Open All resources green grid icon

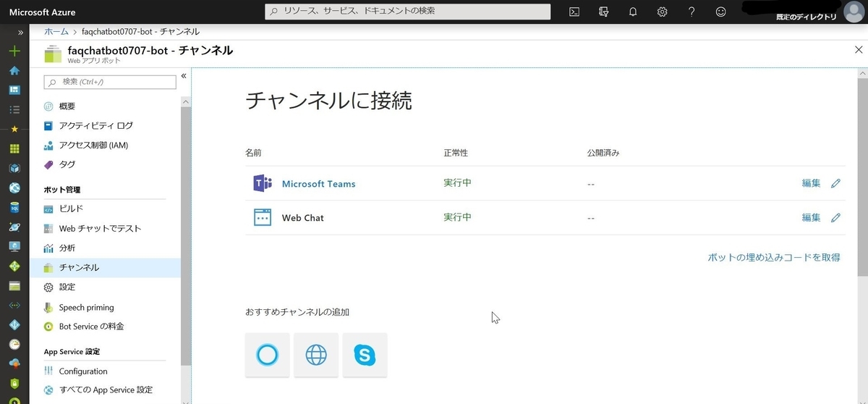14,148
